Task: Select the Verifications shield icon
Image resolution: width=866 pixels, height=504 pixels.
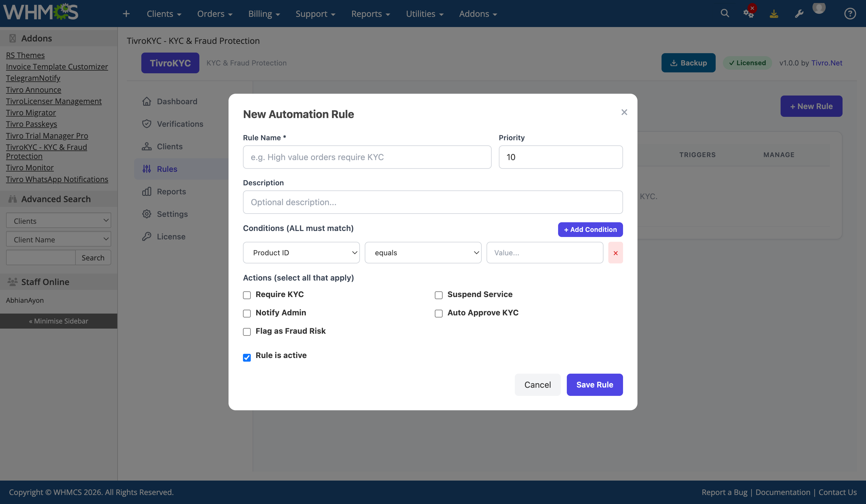Action: pos(147,123)
